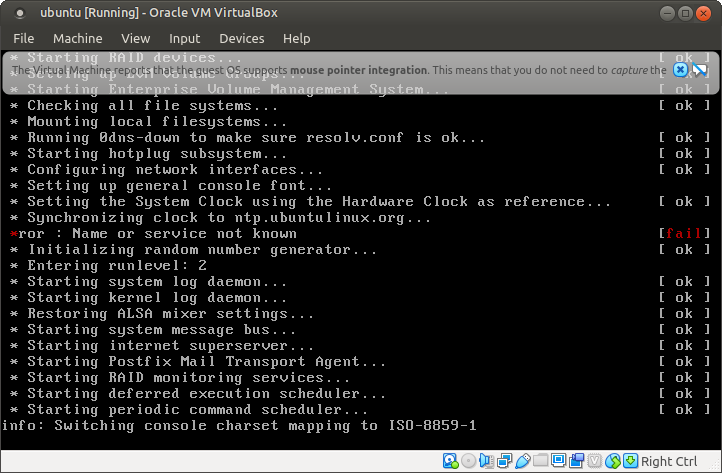Click 'Starting periodic command scheduler...' line
The image size is (722, 473).
[x=189, y=409]
